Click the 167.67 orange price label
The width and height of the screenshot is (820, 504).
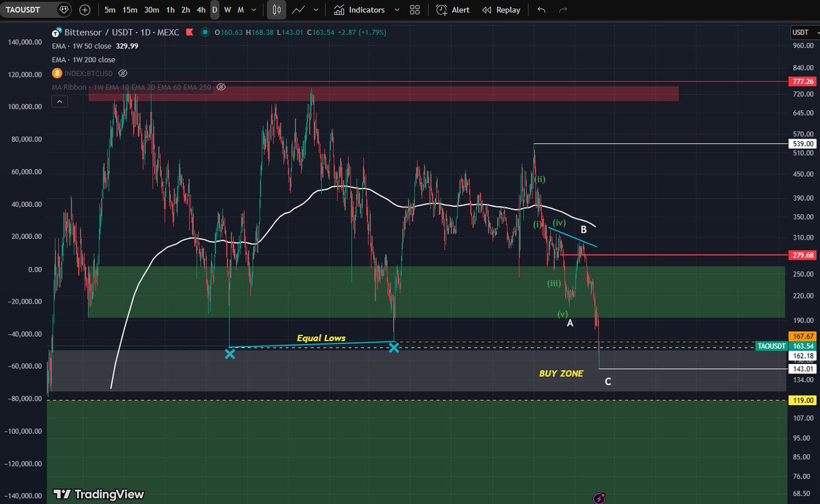(802, 336)
